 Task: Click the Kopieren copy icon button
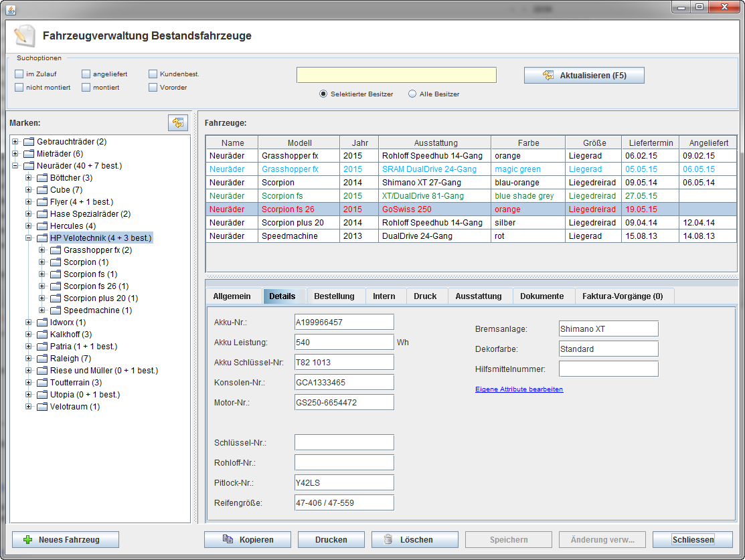coord(248,539)
